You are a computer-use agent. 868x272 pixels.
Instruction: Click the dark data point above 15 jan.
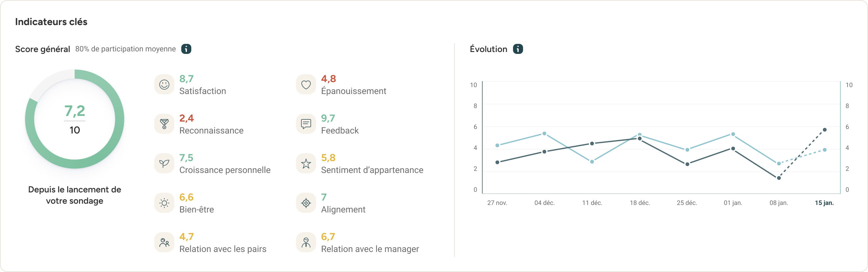[824, 130]
